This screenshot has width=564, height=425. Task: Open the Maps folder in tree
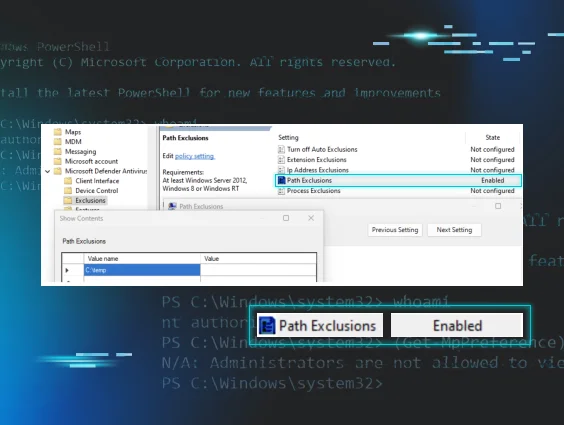(73, 132)
